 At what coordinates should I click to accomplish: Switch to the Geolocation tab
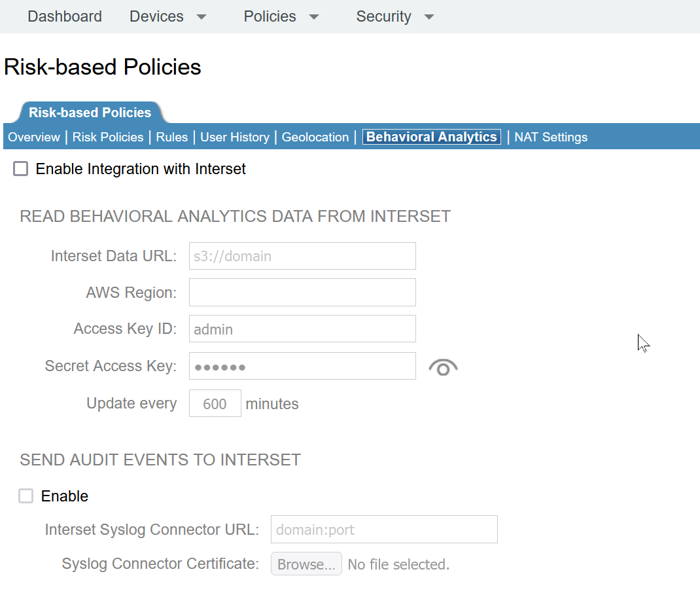[x=315, y=137]
